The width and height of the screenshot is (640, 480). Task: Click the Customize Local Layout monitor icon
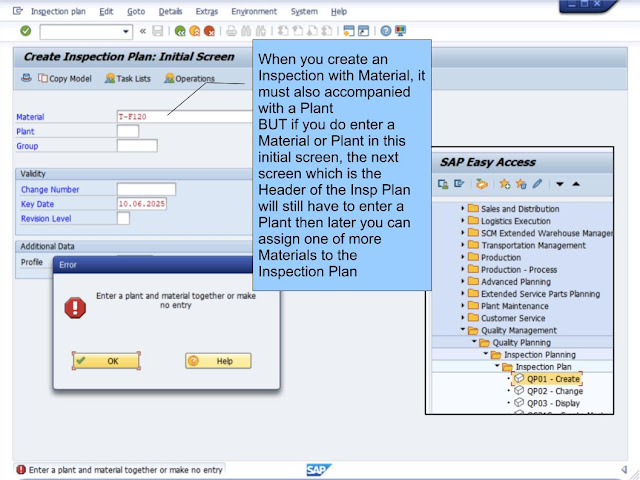pos(400,31)
